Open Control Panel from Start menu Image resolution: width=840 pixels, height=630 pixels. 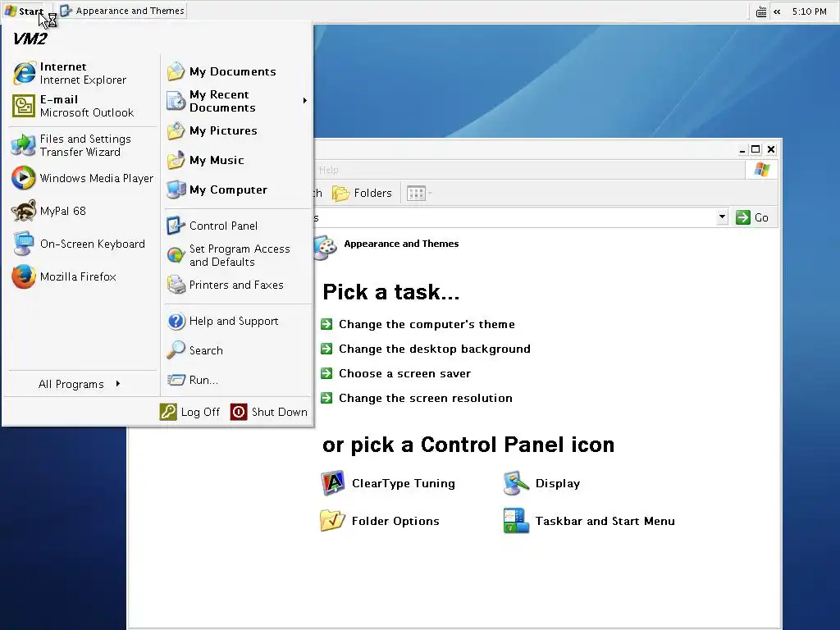point(237,226)
